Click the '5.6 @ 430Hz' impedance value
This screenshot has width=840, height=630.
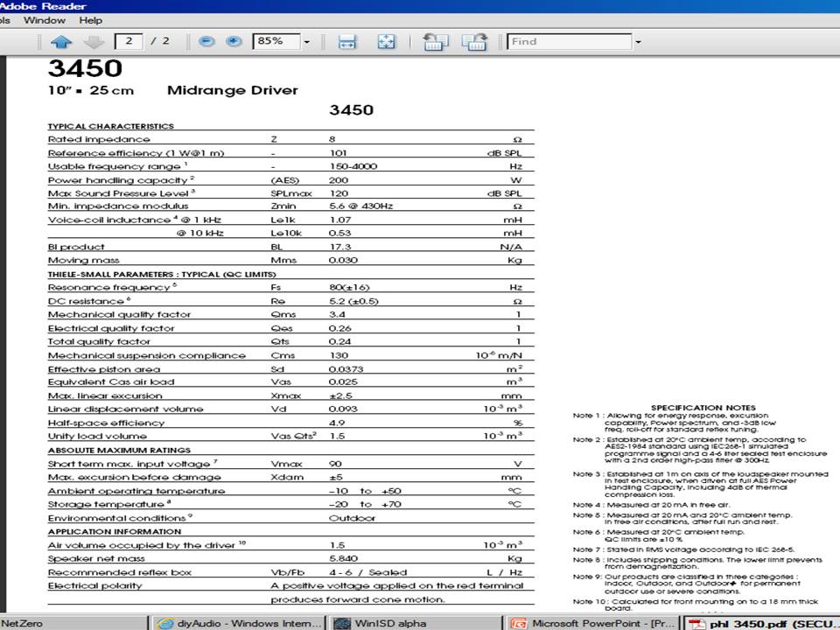coord(361,206)
